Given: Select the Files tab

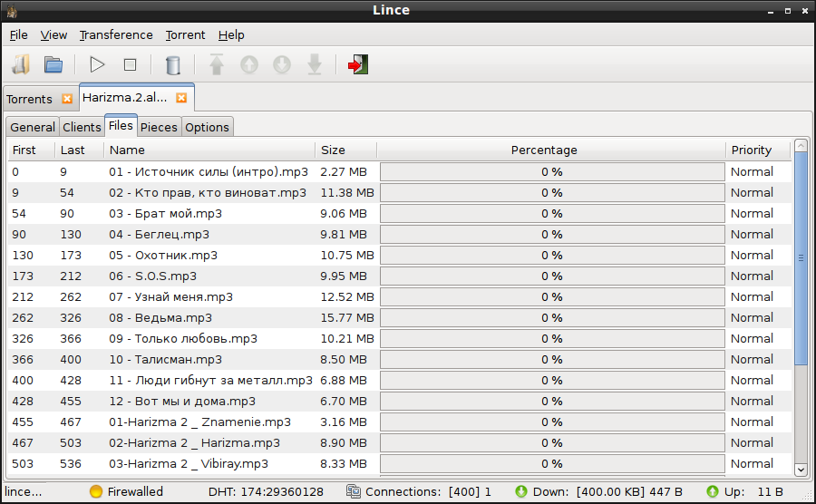Looking at the screenshot, I should click(x=121, y=126).
